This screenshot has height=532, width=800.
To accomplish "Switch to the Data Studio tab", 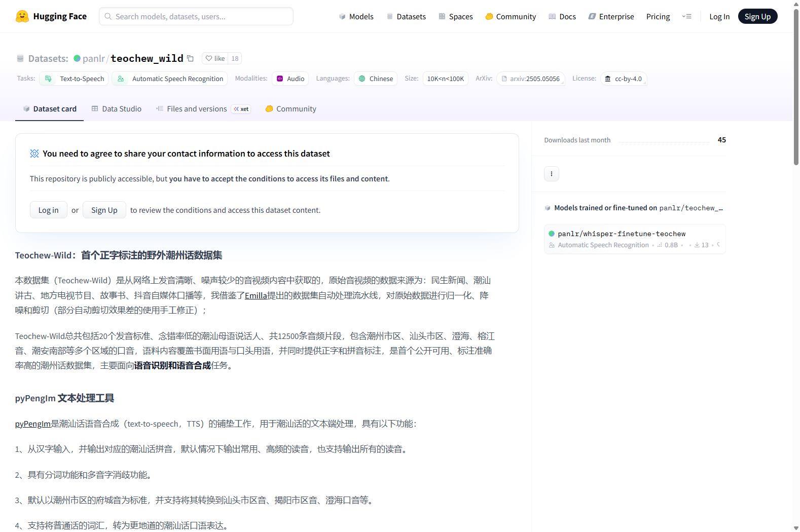I will [x=117, y=109].
